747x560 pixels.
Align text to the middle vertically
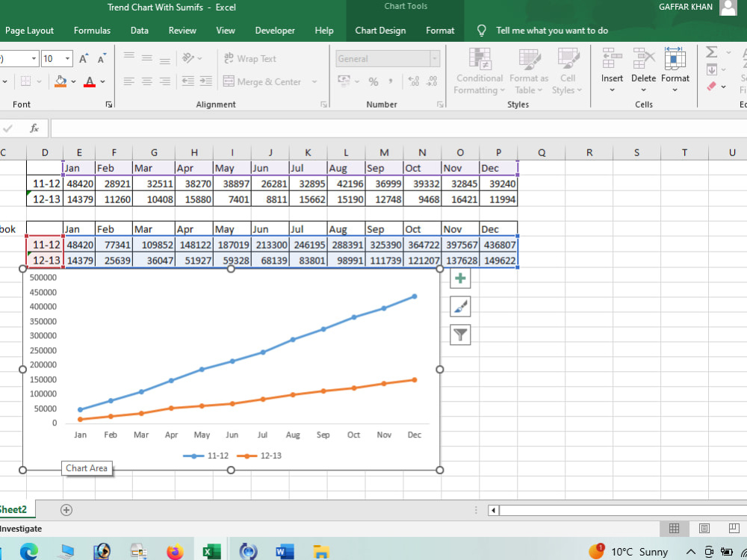146,58
